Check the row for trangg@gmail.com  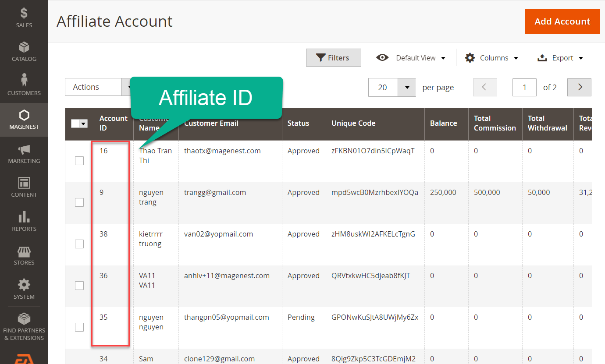point(79,202)
